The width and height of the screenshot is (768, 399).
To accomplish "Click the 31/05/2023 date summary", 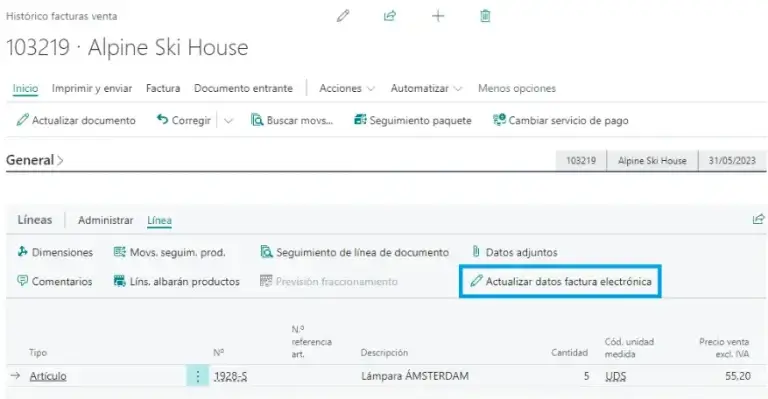I will tap(732, 161).
